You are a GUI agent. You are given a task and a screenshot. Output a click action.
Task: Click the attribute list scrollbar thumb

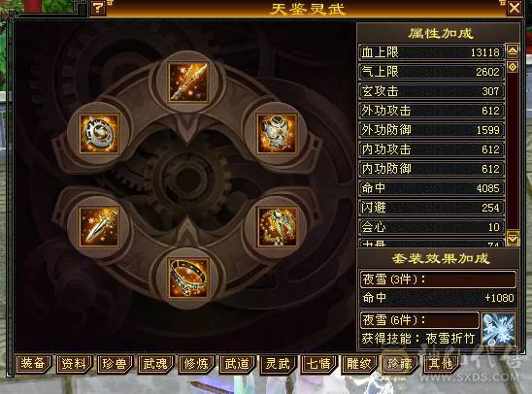point(513,66)
